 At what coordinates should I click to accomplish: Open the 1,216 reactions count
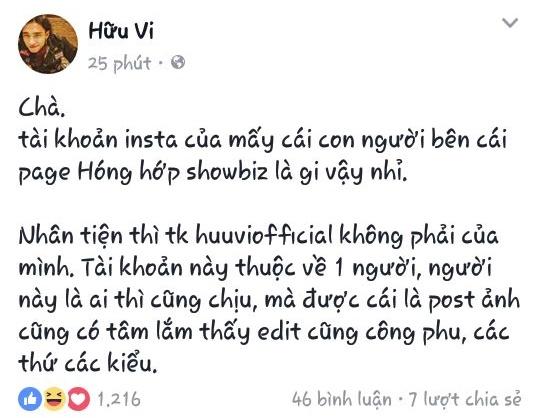click(x=119, y=399)
